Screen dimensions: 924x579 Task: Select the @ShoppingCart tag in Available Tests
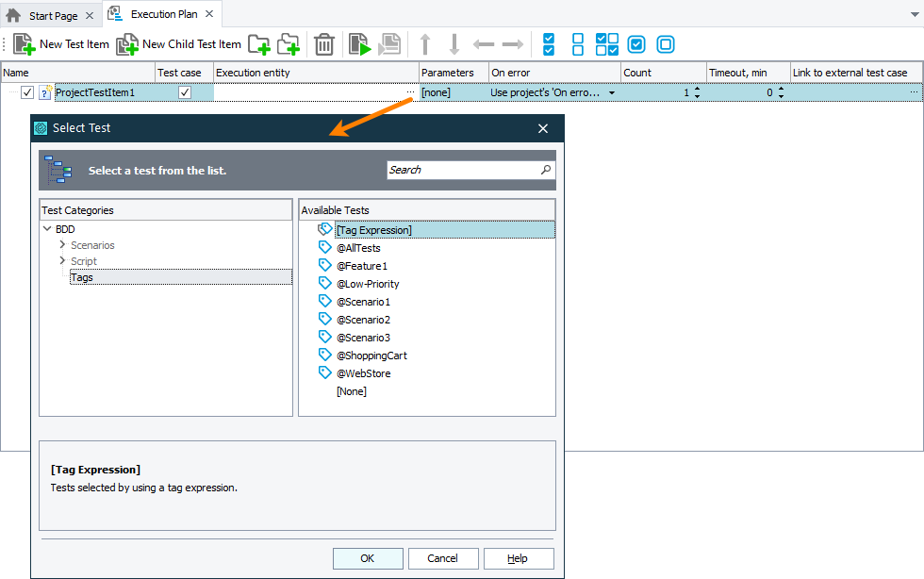[371, 356]
